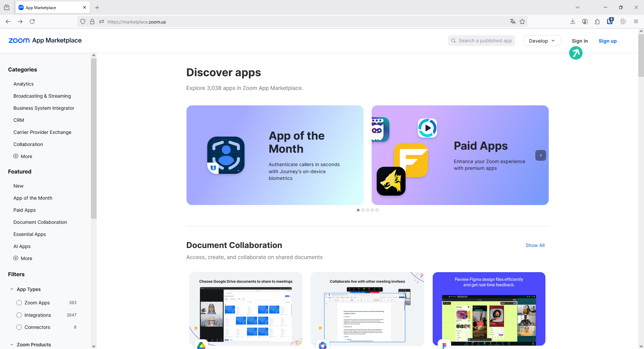Click the sidebar scroll down arrow
This screenshot has width=644, height=349.
click(94, 346)
